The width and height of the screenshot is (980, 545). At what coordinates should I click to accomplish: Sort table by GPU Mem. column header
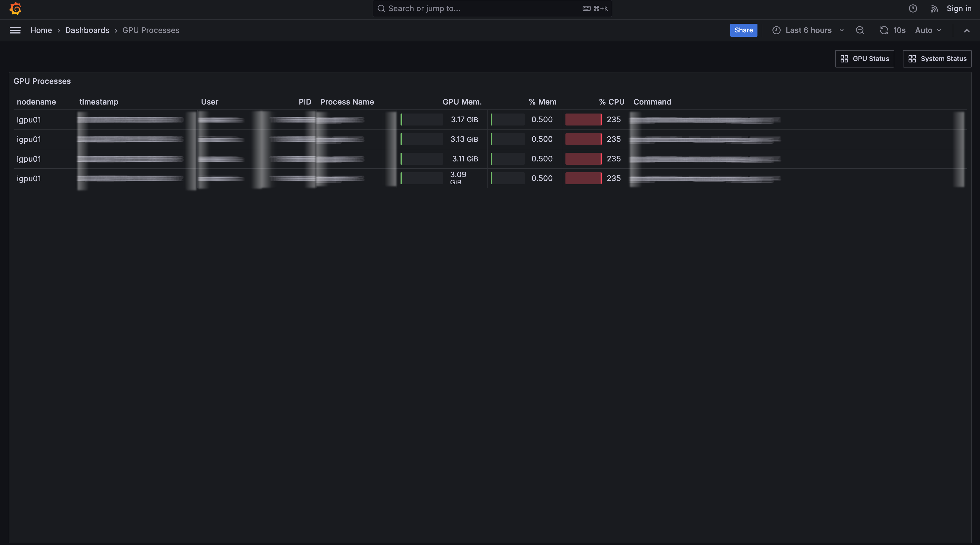tap(462, 102)
